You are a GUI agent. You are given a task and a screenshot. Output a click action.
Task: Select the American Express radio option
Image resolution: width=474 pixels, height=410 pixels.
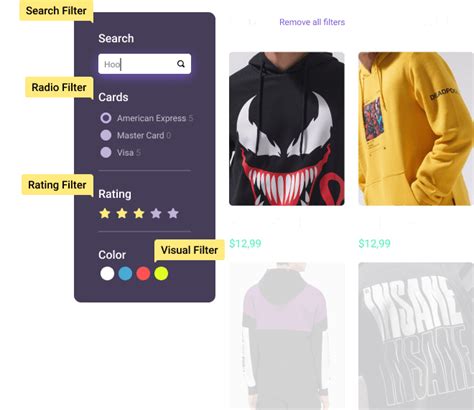tap(106, 118)
